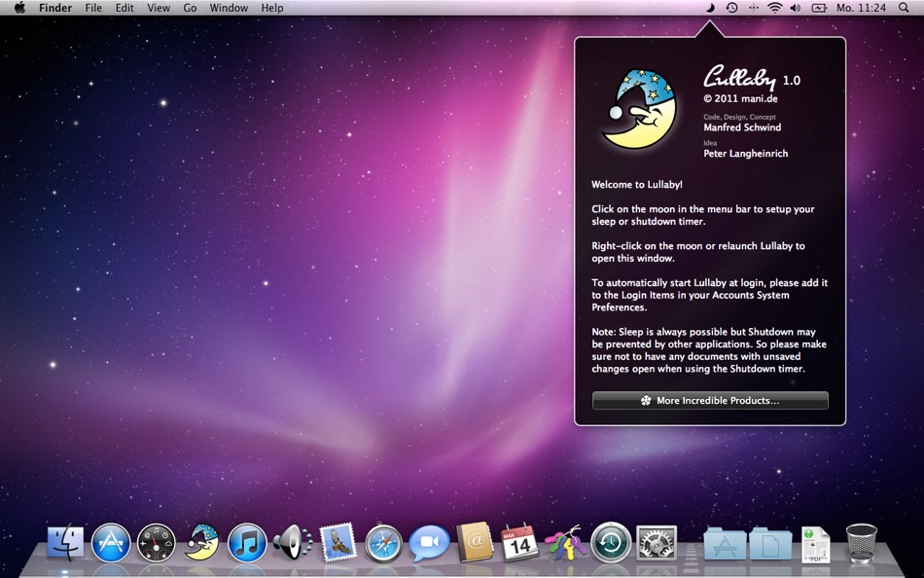Image resolution: width=924 pixels, height=578 pixels.
Task: Launch App Store from the Dock
Action: tap(111, 543)
